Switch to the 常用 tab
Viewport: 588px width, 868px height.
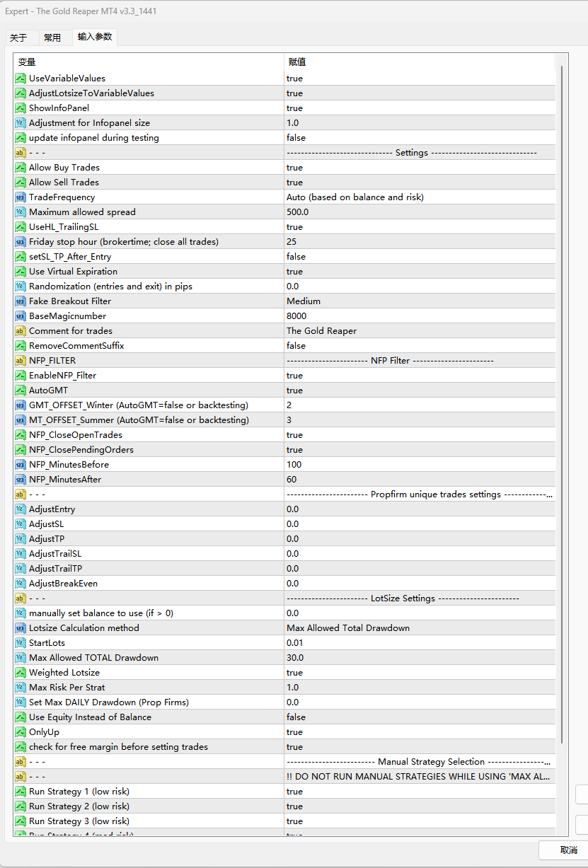coord(52,37)
